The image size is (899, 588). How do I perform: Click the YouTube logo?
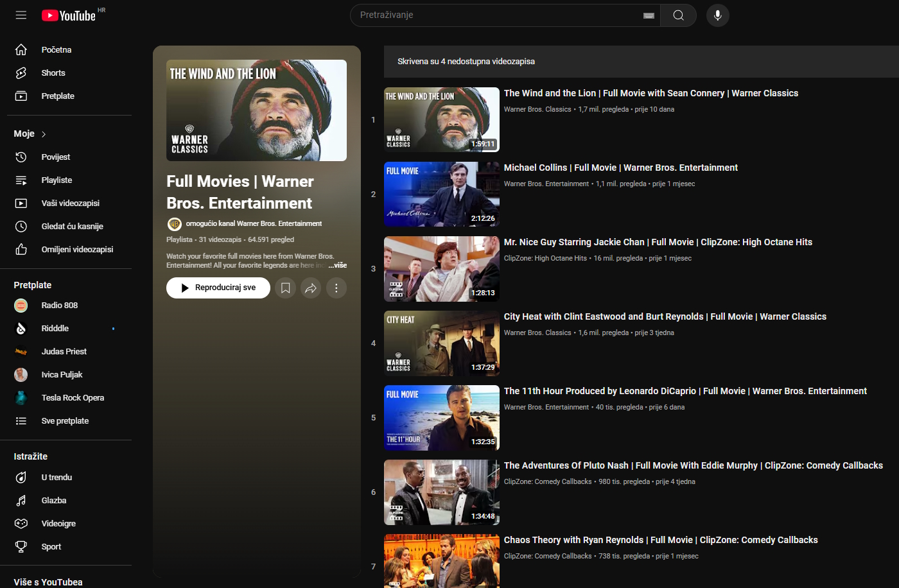tap(69, 15)
